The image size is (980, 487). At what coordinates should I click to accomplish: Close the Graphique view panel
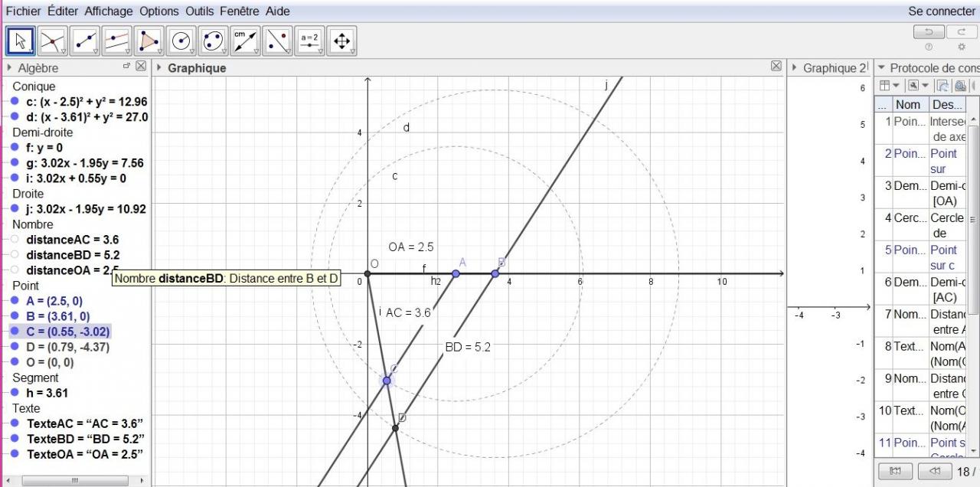point(776,67)
